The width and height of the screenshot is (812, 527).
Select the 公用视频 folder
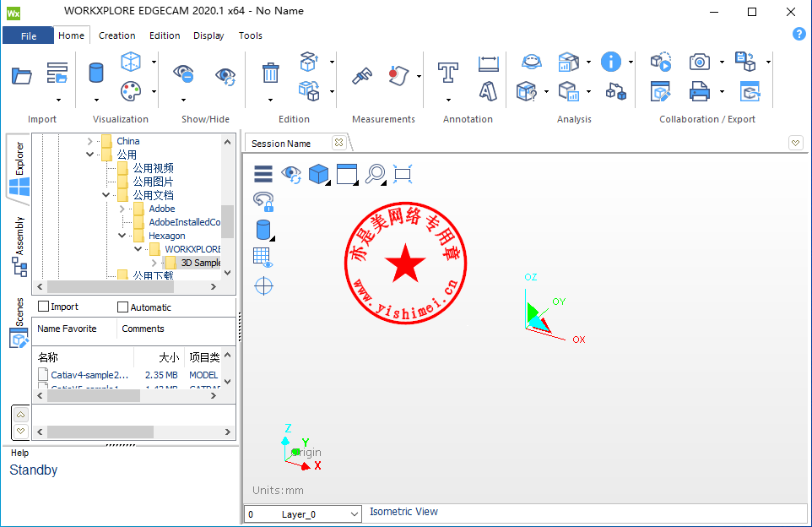pyautogui.click(x=154, y=168)
